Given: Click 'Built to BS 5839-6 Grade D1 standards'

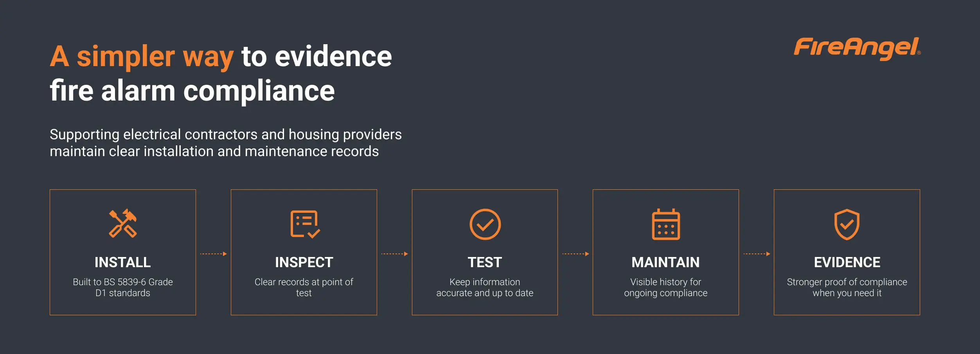Looking at the screenshot, I should click(123, 288).
